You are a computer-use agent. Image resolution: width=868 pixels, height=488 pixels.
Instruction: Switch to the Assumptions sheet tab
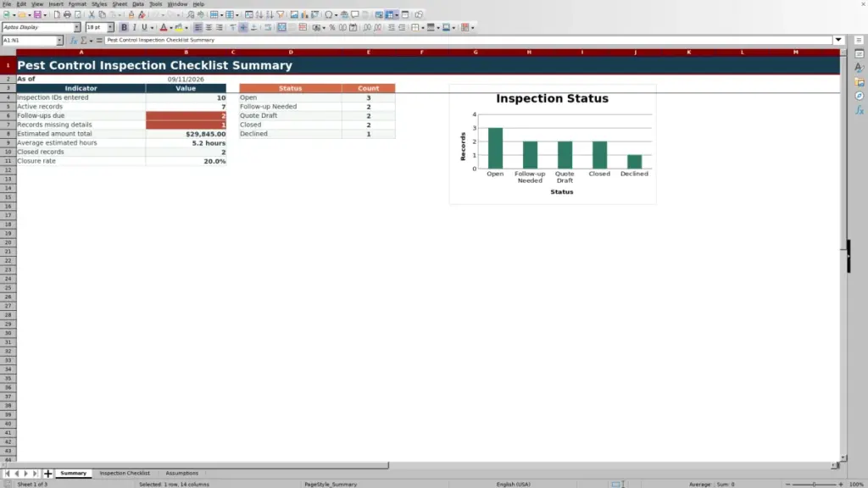181,473
